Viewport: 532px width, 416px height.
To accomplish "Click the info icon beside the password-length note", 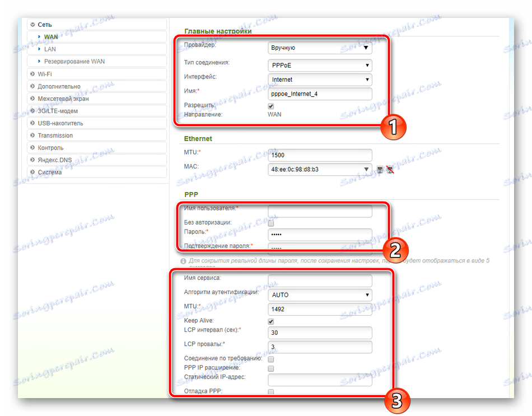I will [183, 261].
